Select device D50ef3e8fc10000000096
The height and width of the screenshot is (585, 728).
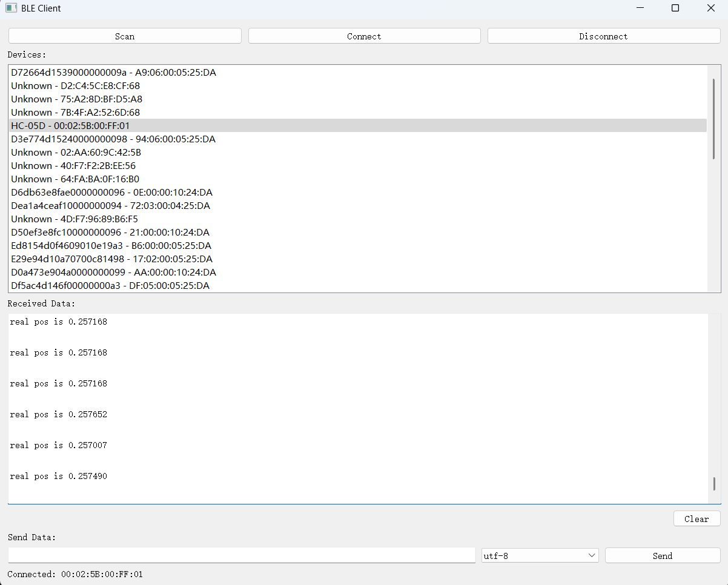(x=359, y=232)
